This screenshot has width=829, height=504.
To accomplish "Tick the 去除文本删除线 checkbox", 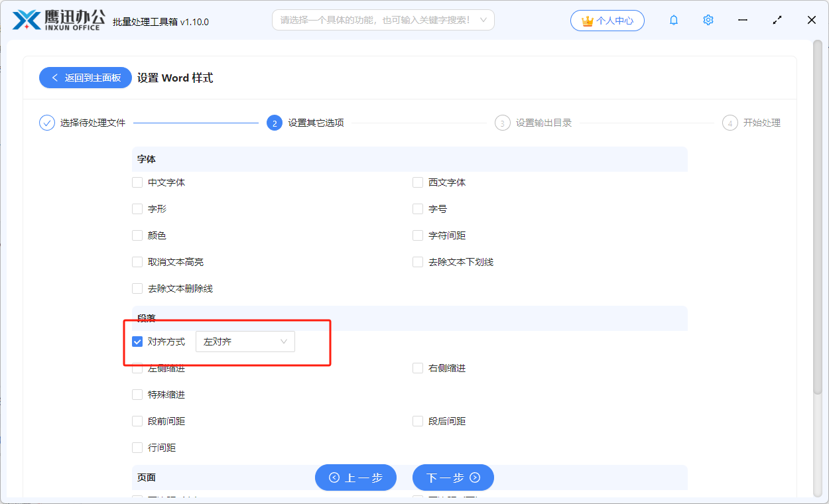I will coord(137,288).
